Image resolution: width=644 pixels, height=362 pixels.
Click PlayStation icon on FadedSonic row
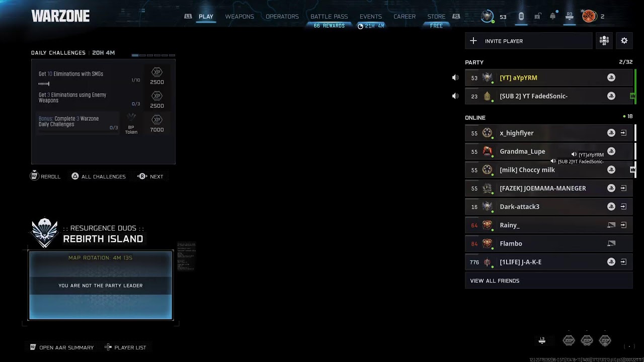(611, 96)
